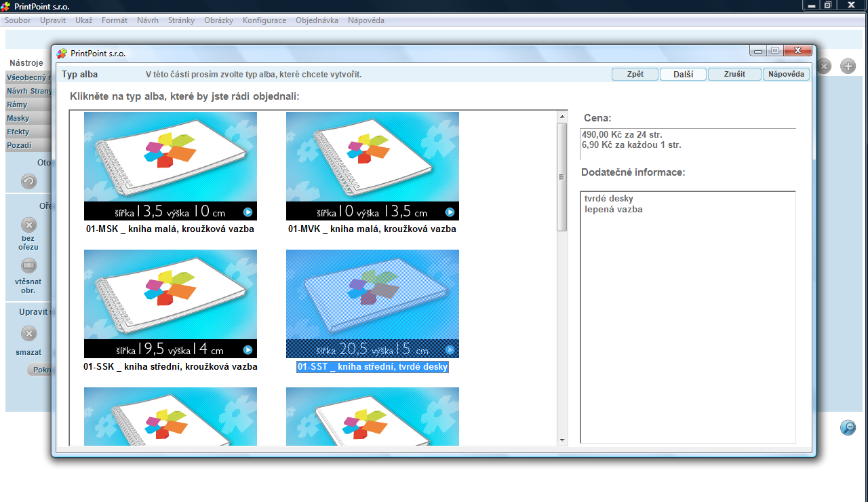Click the 'bez ořezu' no-crop icon
868x502 pixels.
click(x=28, y=225)
